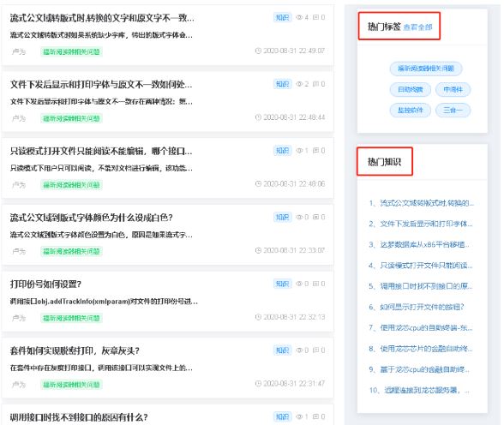Open 查看全部 link beside 热门标签
Image resolution: width=504 pixels, height=425 pixels.
[x=418, y=27]
